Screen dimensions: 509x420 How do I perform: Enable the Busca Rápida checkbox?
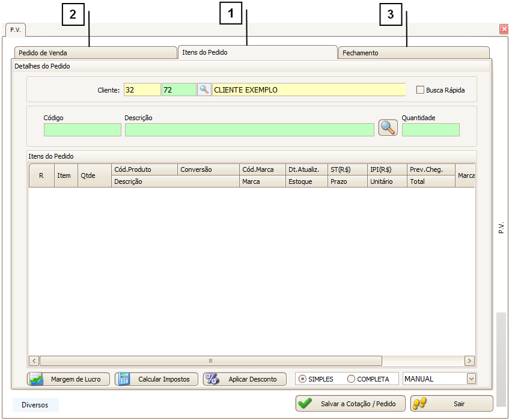pyautogui.click(x=420, y=90)
